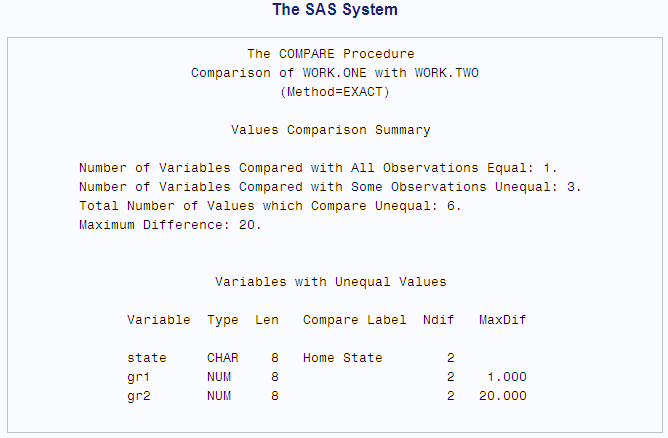Click the title "The SAS System"
This screenshot has height=438, width=668.
coord(334,10)
